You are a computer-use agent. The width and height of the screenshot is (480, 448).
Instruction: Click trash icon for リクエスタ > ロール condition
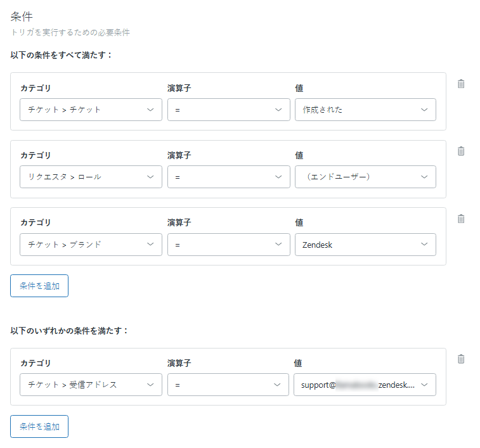click(461, 151)
